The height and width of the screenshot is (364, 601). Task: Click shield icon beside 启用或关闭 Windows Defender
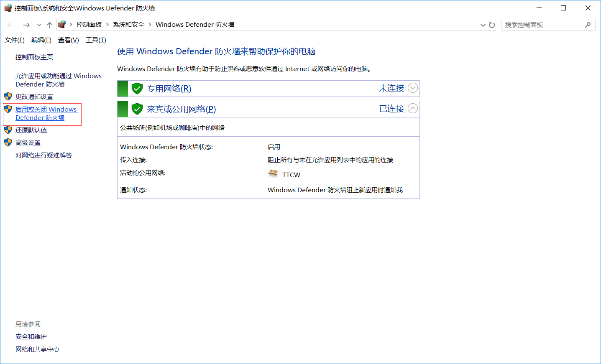click(x=8, y=109)
